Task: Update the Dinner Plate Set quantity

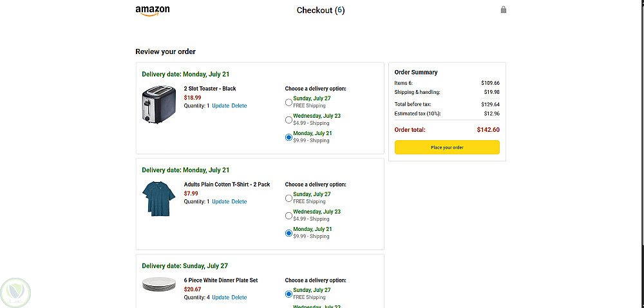Action: [x=220, y=298]
